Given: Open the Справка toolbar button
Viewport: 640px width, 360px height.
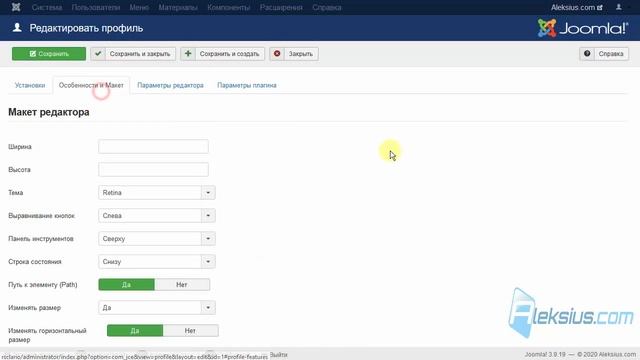Looking at the screenshot, I should 604,53.
